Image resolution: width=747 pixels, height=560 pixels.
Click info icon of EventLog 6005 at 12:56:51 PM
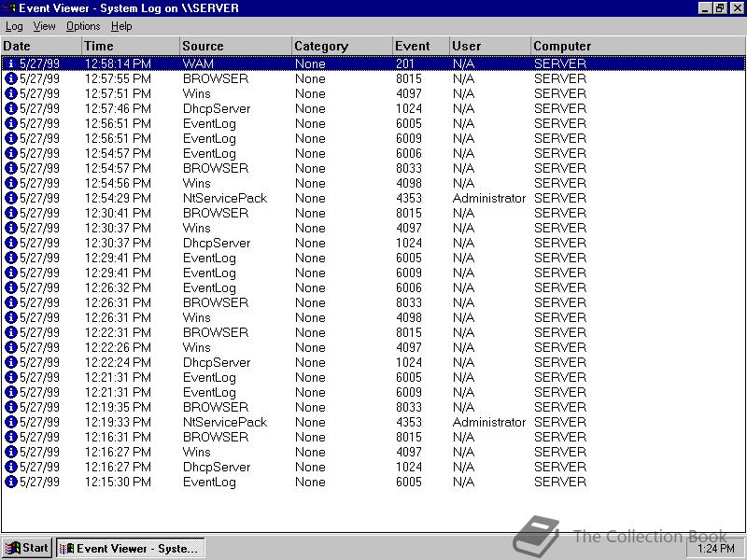click(x=11, y=123)
